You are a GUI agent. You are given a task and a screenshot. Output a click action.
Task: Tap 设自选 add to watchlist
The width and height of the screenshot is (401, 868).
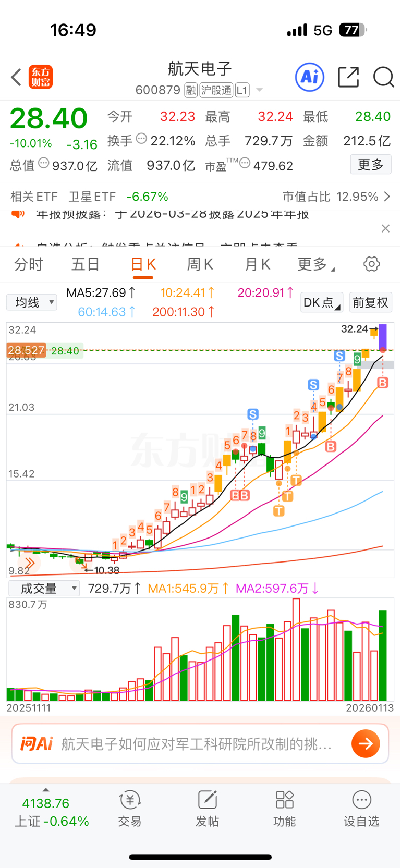[x=361, y=809]
